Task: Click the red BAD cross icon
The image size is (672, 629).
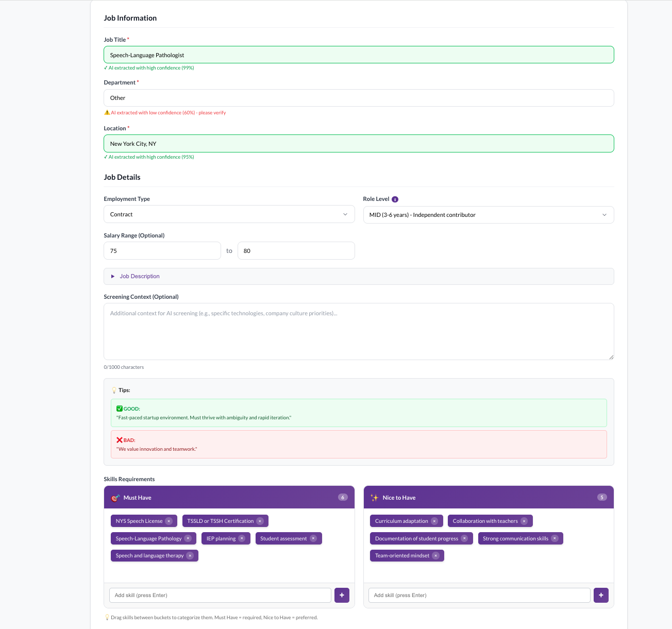Action: (120, 440)
